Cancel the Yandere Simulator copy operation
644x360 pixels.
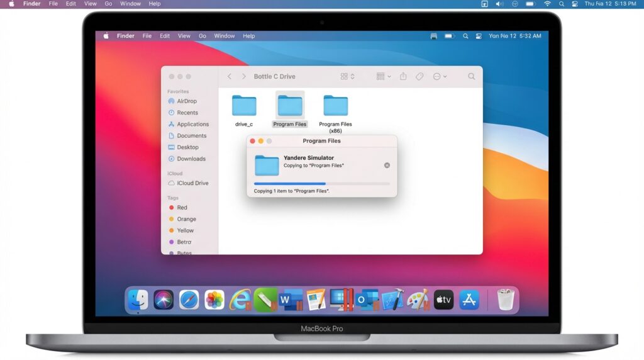click(387, 166)
